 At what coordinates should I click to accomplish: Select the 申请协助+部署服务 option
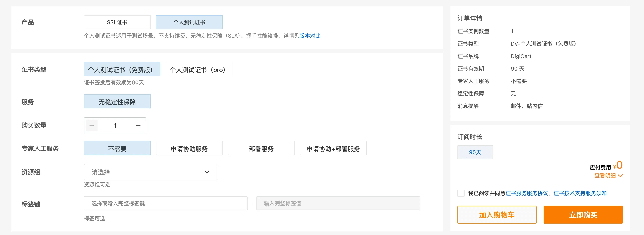(x=333, y=148)
